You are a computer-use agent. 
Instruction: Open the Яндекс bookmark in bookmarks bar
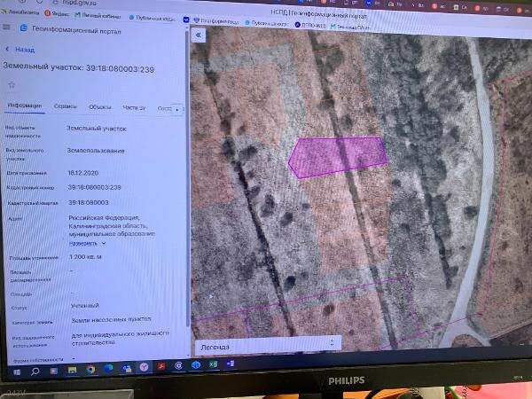57,13
